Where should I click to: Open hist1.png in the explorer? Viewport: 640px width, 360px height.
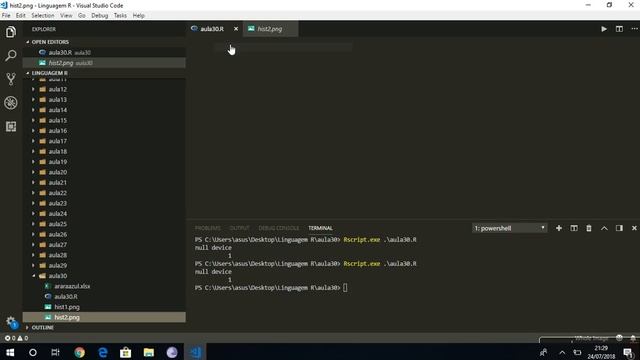point(67,307)
